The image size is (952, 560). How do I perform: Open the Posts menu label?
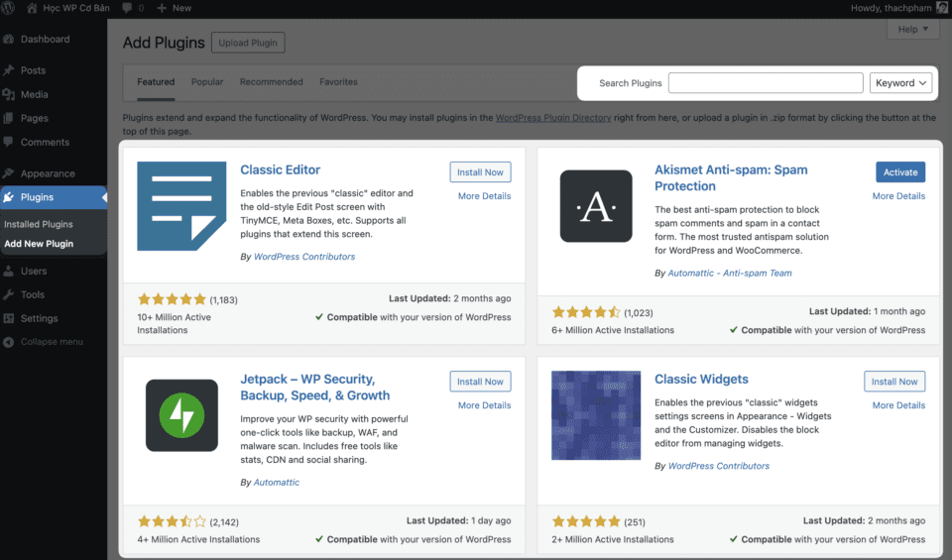tap(33, 70)
